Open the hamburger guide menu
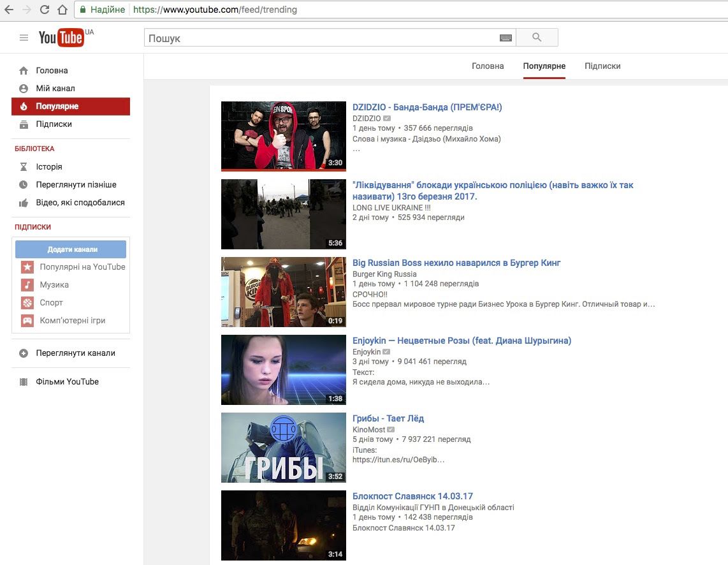Screen dimensions: 728x565 (24, 38)
